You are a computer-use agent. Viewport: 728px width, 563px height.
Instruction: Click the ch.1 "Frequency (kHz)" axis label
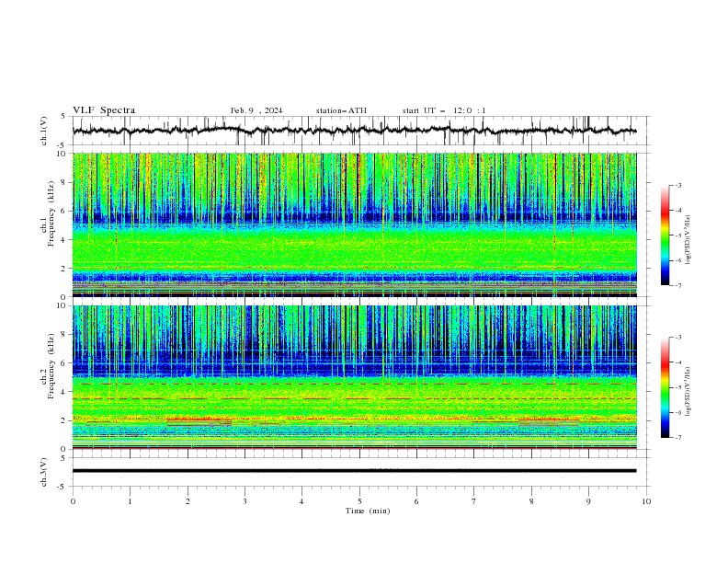pos(51,212)
